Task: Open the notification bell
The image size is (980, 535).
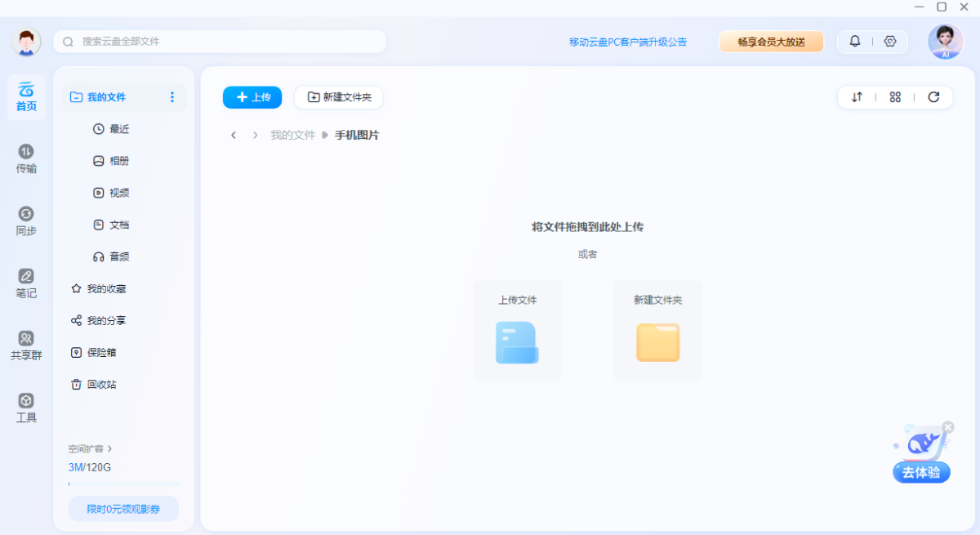Action: (855, 41)
